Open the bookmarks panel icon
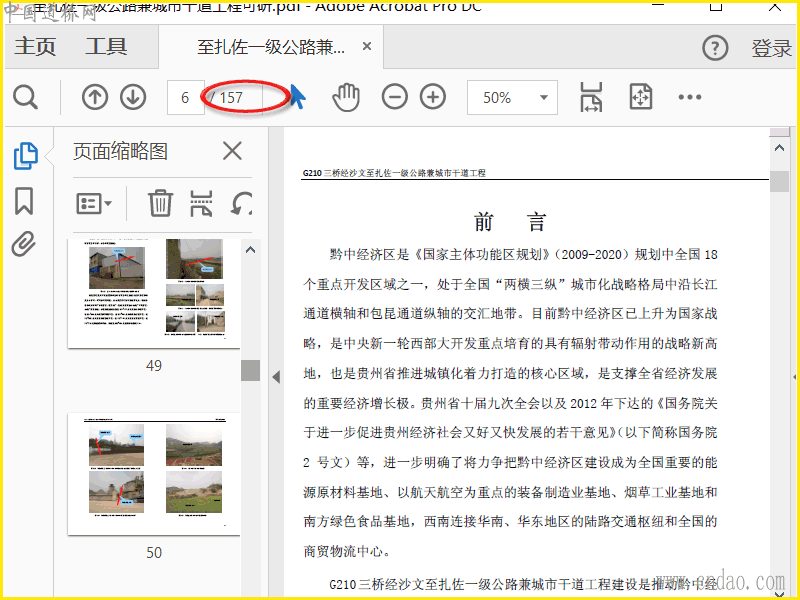This screenshot has height=600, width=800. point(24,201)
